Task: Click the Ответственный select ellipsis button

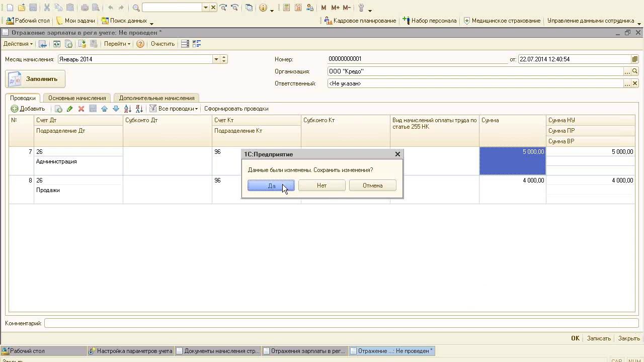Action: [627, 83]
